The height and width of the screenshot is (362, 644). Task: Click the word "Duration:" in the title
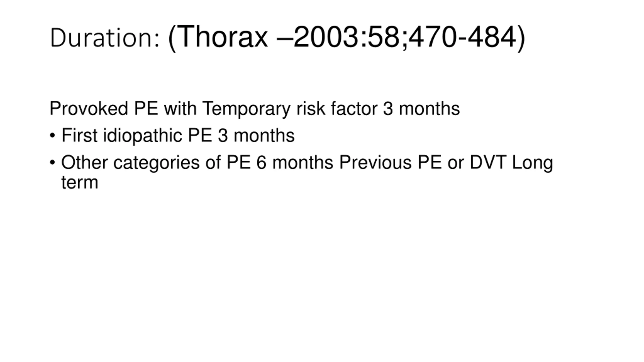(105, 38)
